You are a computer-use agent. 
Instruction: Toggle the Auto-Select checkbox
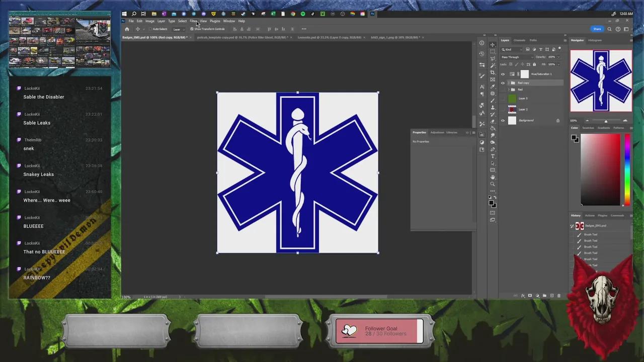point(150,29)
